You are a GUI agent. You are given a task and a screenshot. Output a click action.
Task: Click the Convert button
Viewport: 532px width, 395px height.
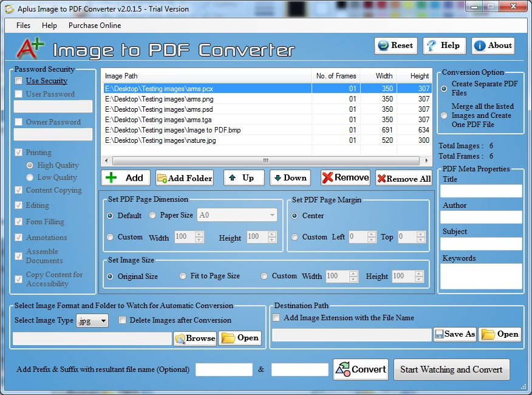[361, 369]
